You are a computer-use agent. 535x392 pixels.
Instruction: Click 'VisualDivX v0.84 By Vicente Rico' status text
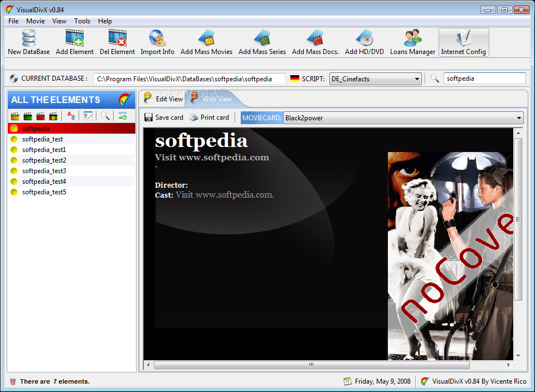(479, 381)
